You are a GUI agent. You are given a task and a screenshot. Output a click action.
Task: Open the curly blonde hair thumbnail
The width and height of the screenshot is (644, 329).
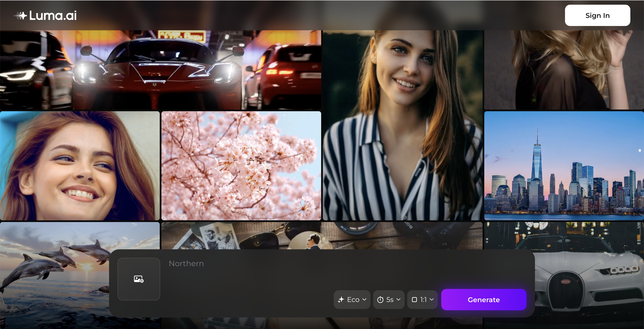564,70
